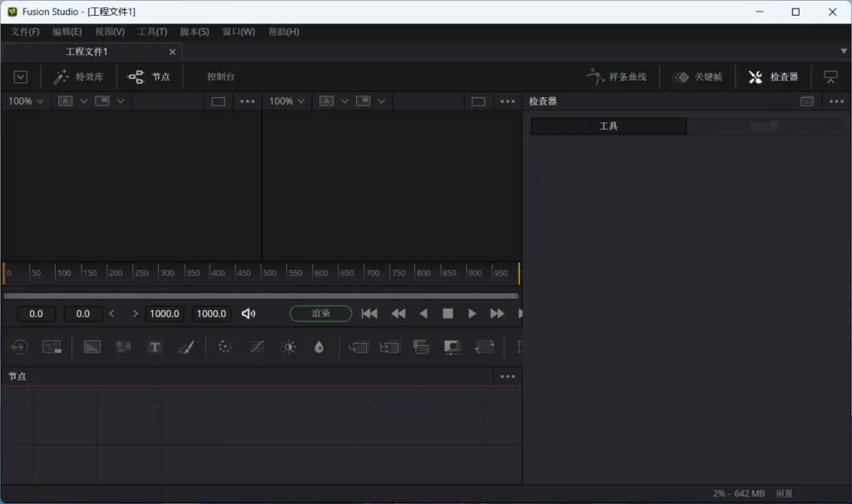Toggle A buffer in the left viewer
The width and height of the screenshot is (852, 504).
coord(65,101)
